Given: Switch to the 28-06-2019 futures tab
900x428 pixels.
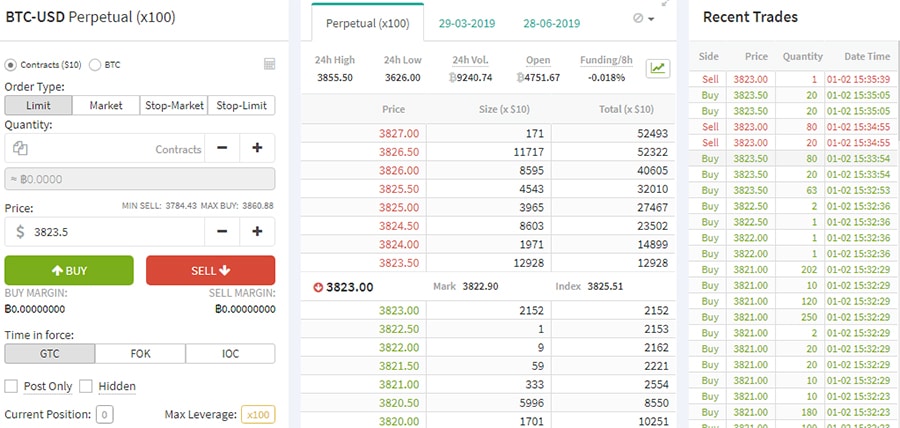Looking at the screenshot, I should point(550,22).
